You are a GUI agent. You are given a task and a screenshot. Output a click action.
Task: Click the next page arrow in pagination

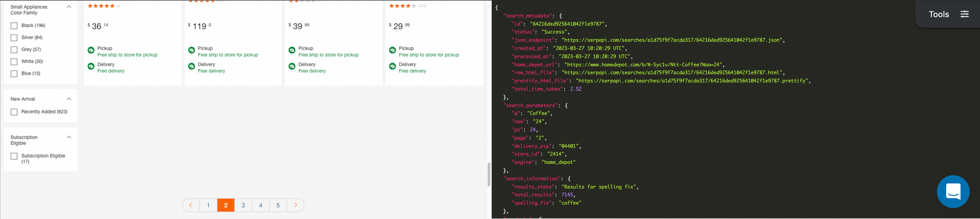(295, 205)
